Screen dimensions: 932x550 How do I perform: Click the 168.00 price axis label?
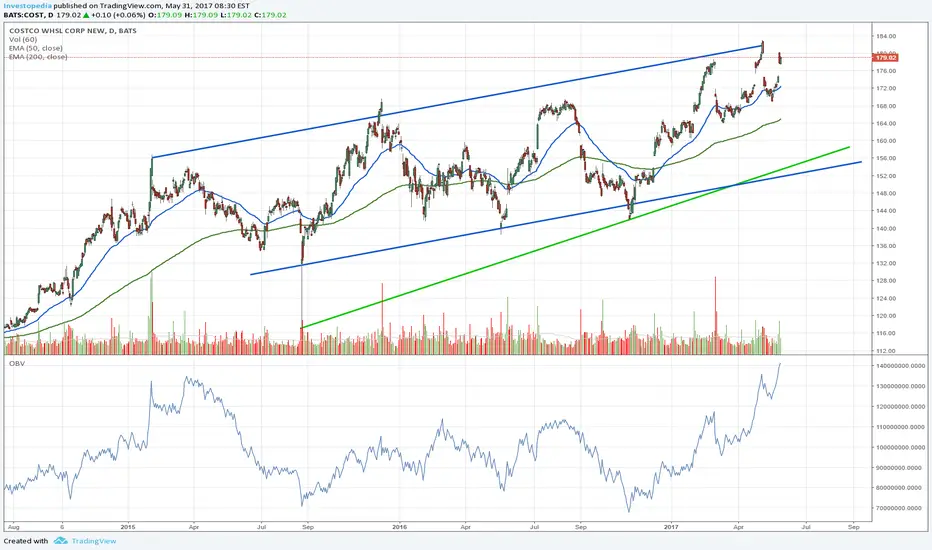click(x=886, y=106)
